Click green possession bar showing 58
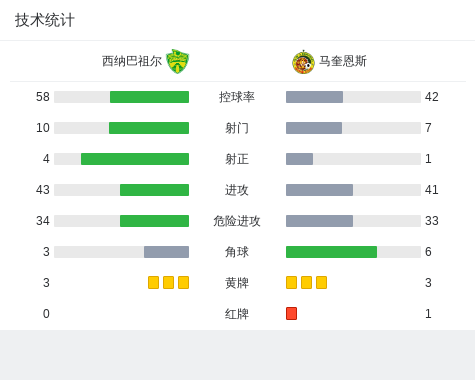The width and height of the screenshot is (475, 380). point(149,97)
